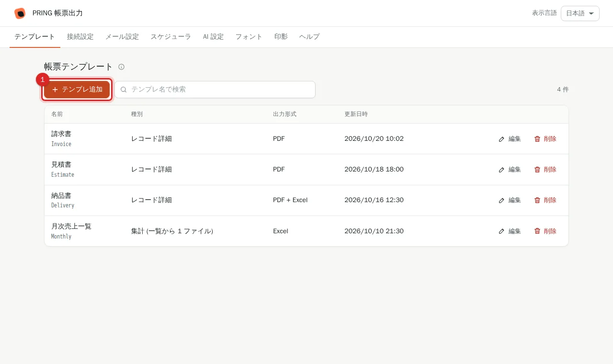Open the ヘルプ tab

(x=309, y=37)
